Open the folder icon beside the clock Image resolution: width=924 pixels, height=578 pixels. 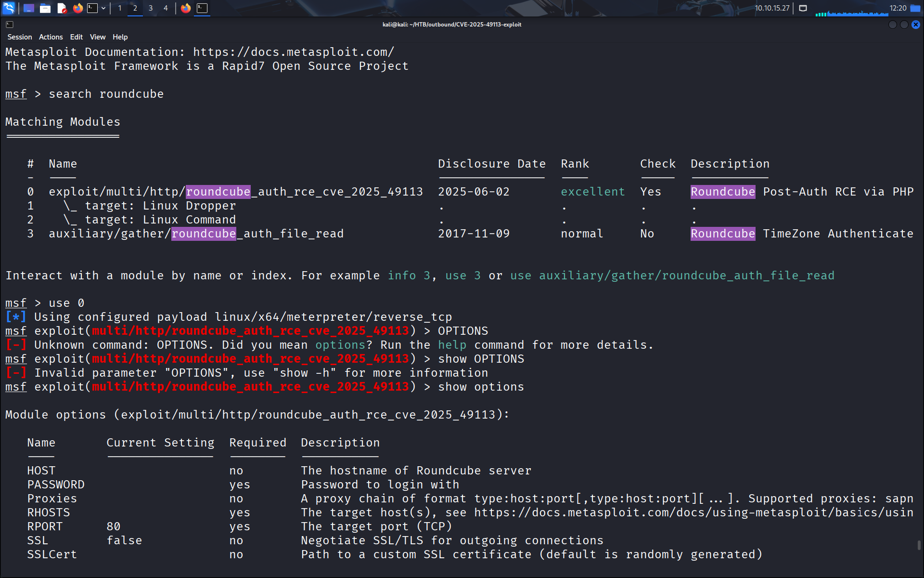point(915,8)
